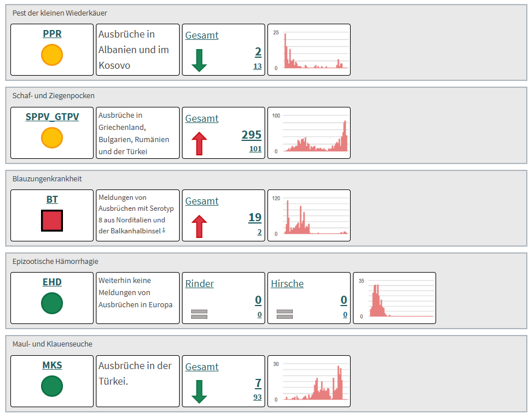
Task: Open the SPPV_GTPV disease link
Action: coord(52,117)
